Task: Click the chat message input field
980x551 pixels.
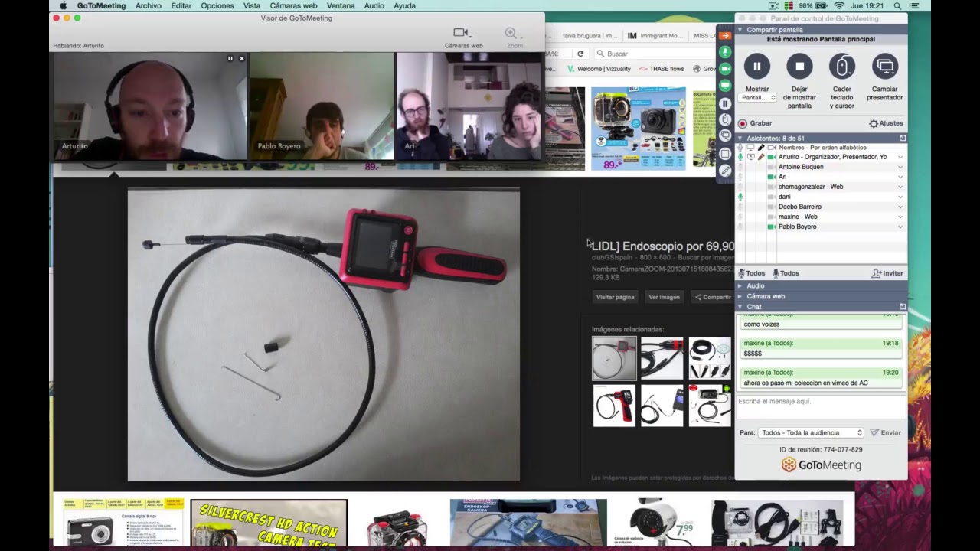Action: [820, 409]
